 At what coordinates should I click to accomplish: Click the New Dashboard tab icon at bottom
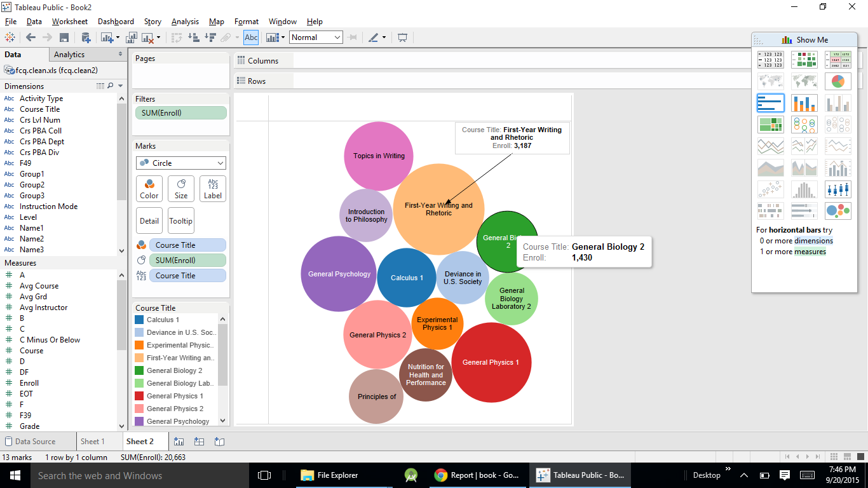point(199,442)
